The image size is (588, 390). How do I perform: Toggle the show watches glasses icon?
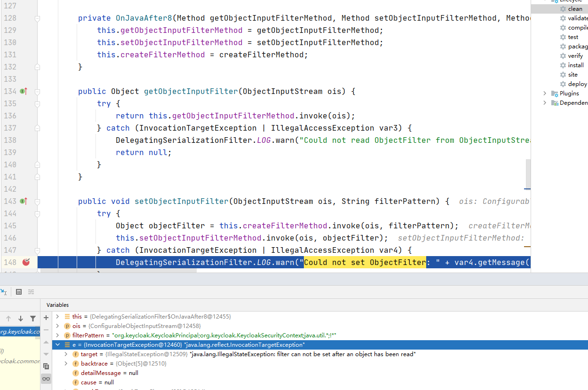46,378
